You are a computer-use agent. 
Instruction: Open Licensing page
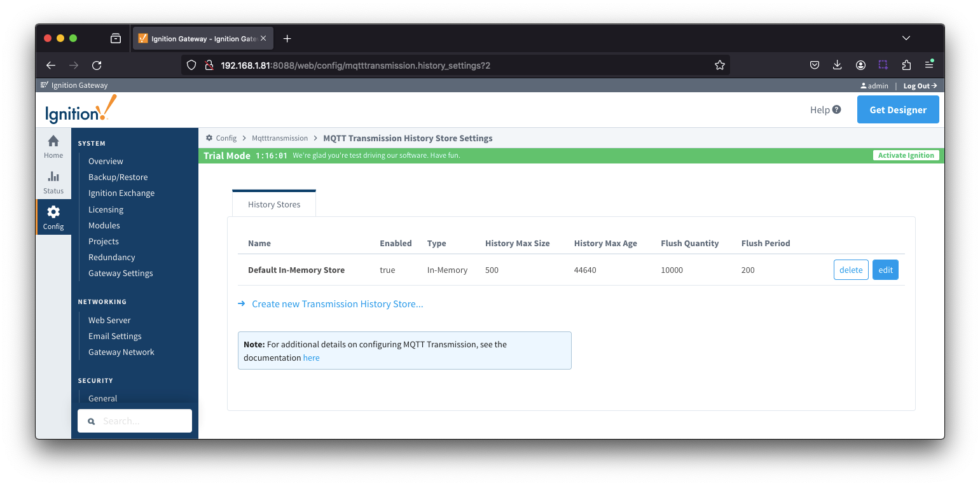106,210
